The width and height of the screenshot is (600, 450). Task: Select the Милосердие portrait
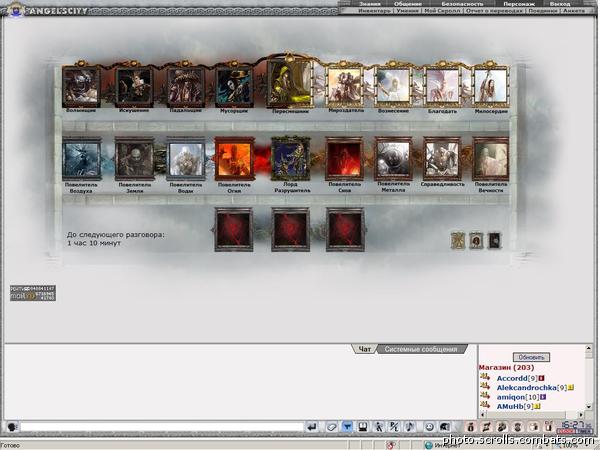pos(491,86)
